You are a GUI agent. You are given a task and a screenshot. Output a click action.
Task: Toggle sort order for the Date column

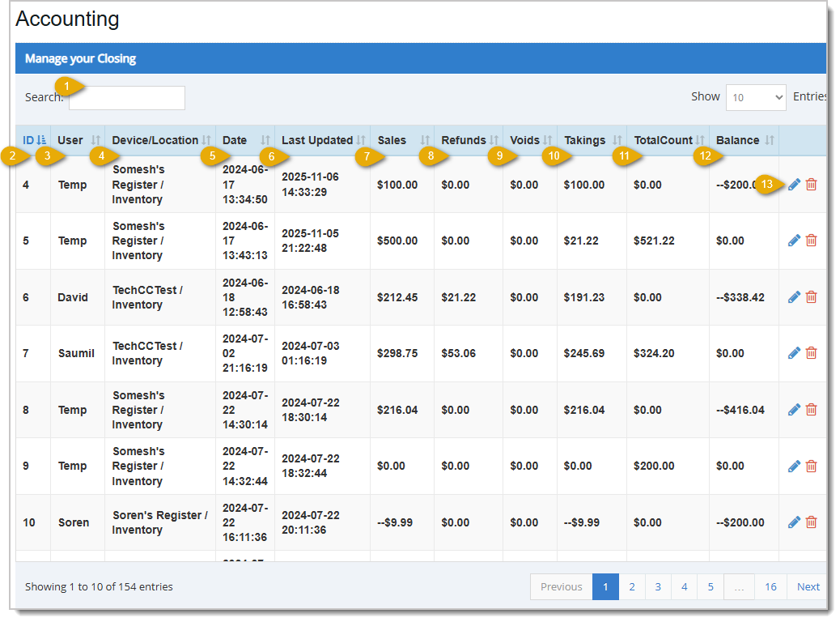[x=238, y=139]
